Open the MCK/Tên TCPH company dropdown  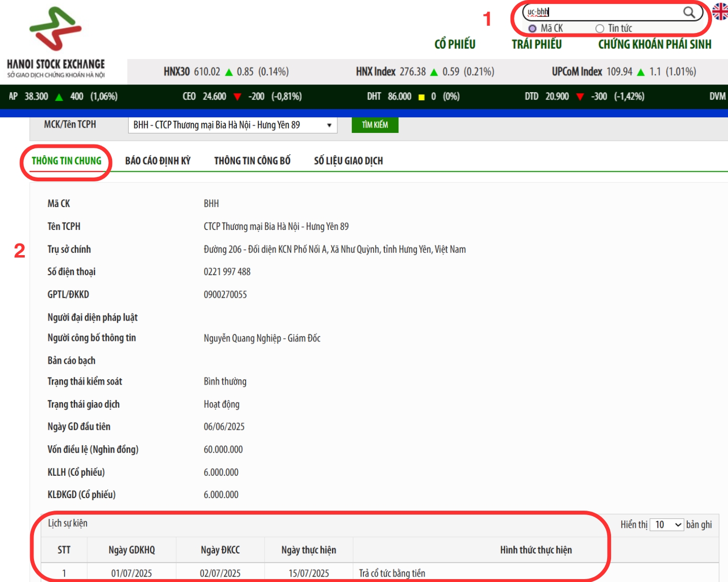point(232,125)
